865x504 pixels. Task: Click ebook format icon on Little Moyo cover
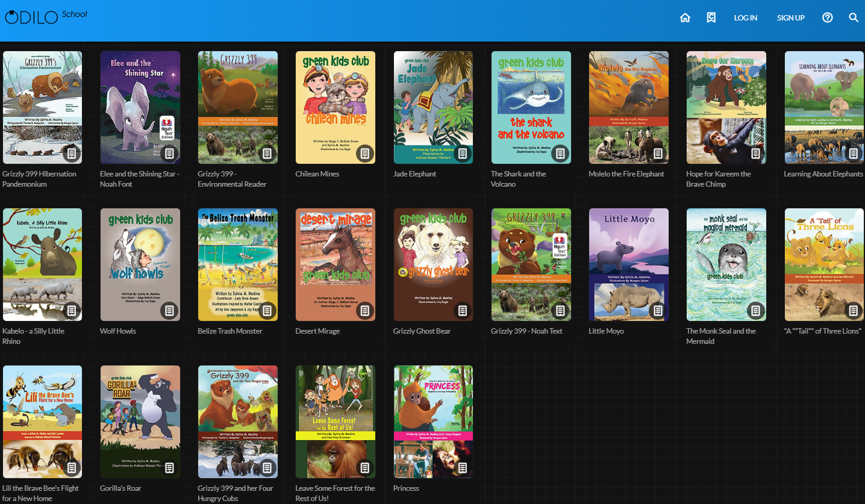tap(658, 311)
